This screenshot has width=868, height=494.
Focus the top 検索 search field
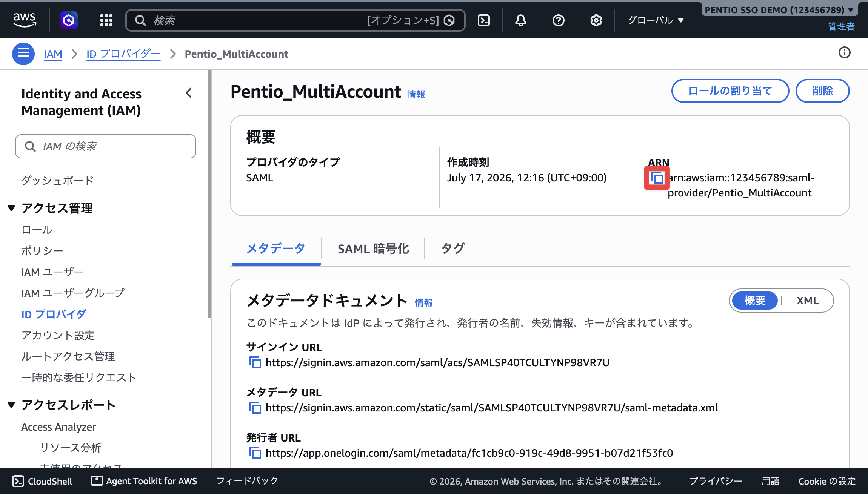(295, 20)
